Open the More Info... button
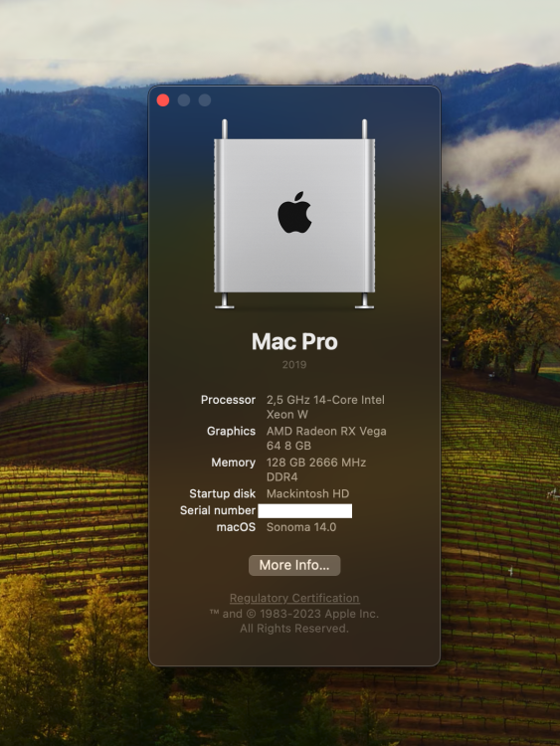 (x=294, y=565)
